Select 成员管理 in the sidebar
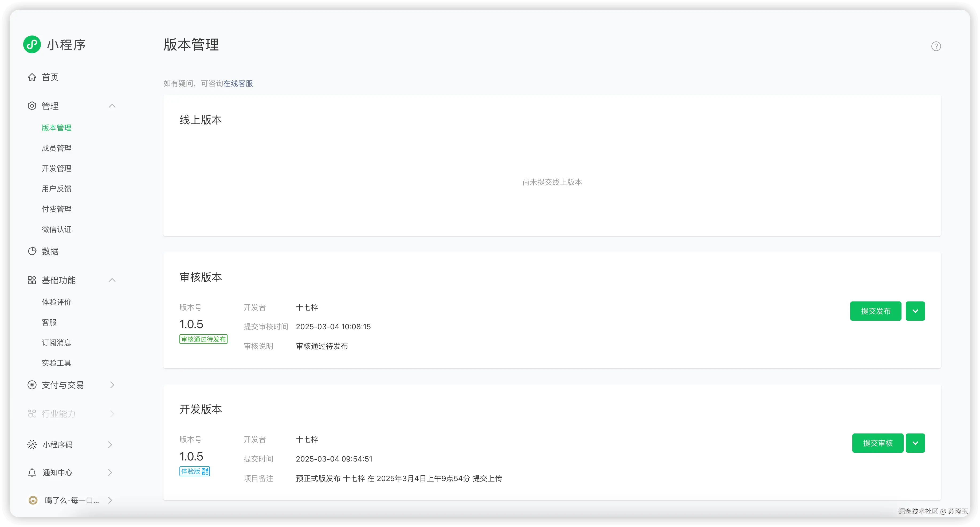 pyautogui.click(x=56, y=148)
